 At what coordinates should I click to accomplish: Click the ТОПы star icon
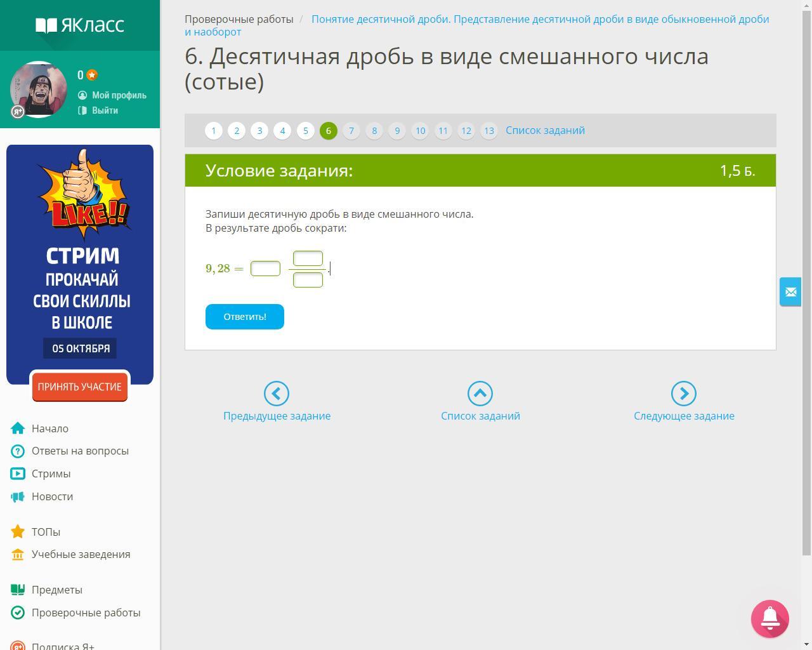point(18,532)
